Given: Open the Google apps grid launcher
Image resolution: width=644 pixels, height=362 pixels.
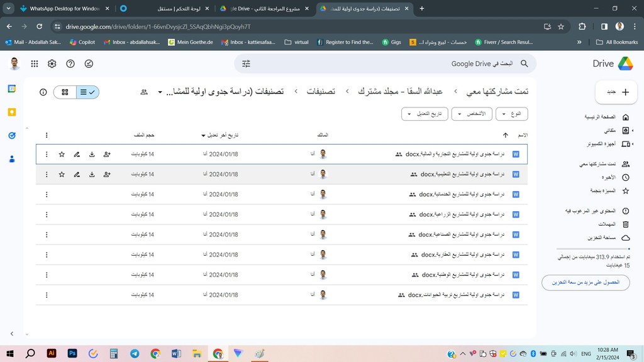Looking at the screenshot, I should click(x=34, y=63).
